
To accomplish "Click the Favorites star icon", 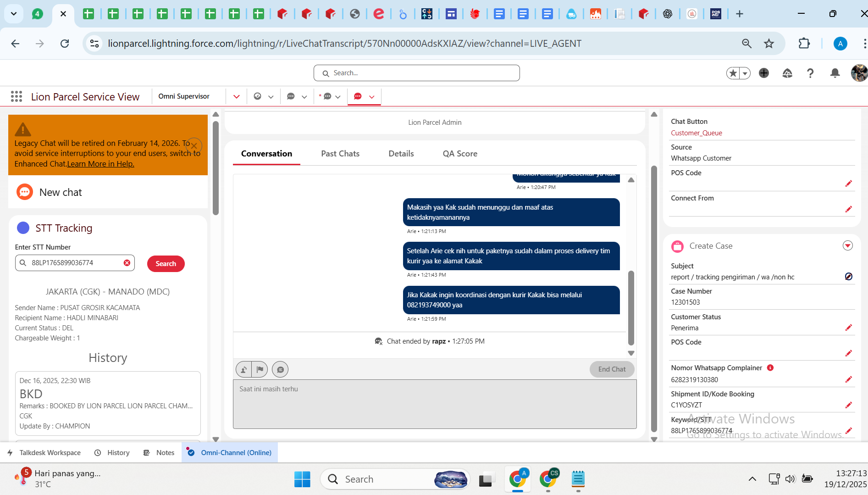I will click(733, 73).
